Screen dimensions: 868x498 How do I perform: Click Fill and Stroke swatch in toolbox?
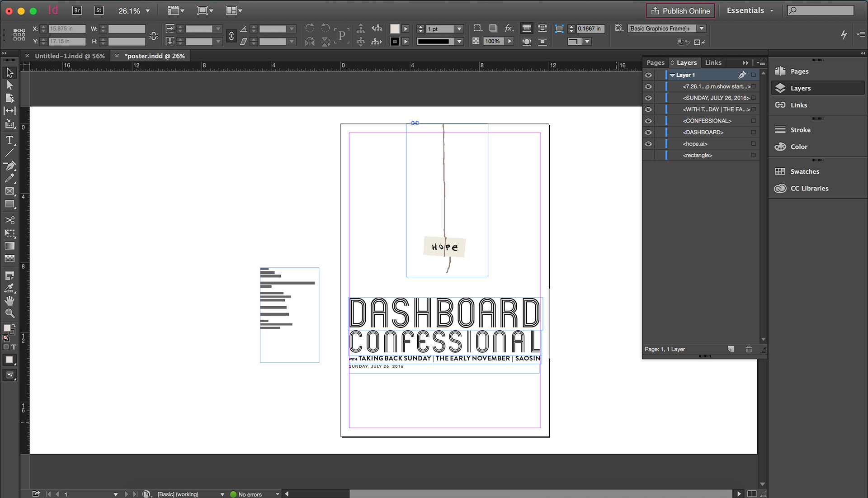tap(9, 329)
